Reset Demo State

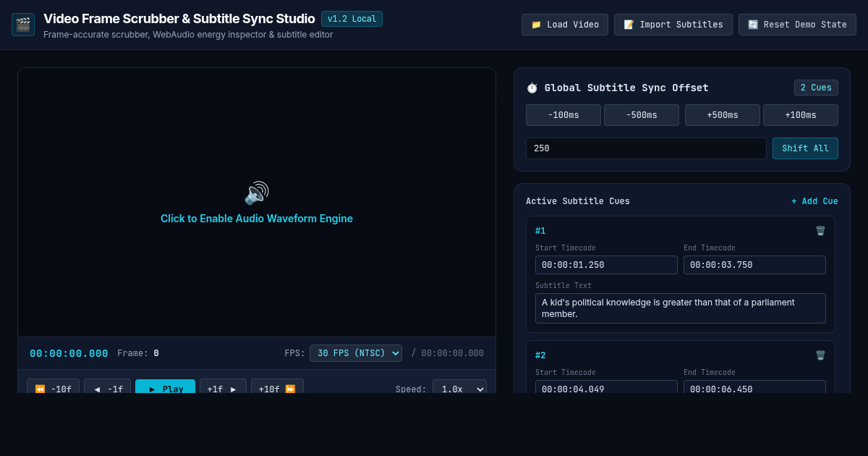797,25
